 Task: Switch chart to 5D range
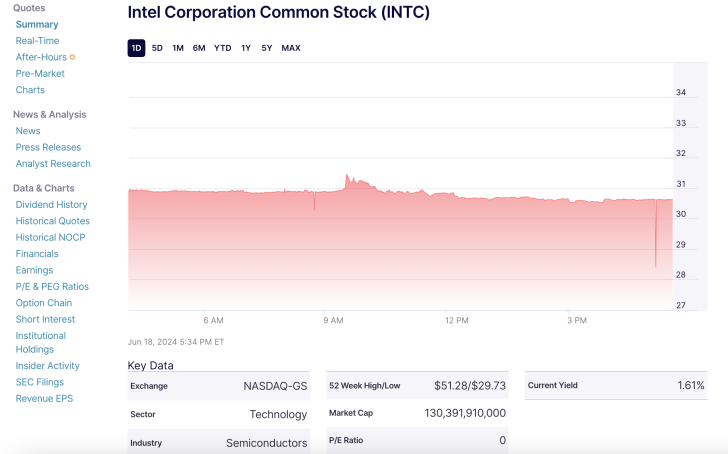tap(157, 48)
